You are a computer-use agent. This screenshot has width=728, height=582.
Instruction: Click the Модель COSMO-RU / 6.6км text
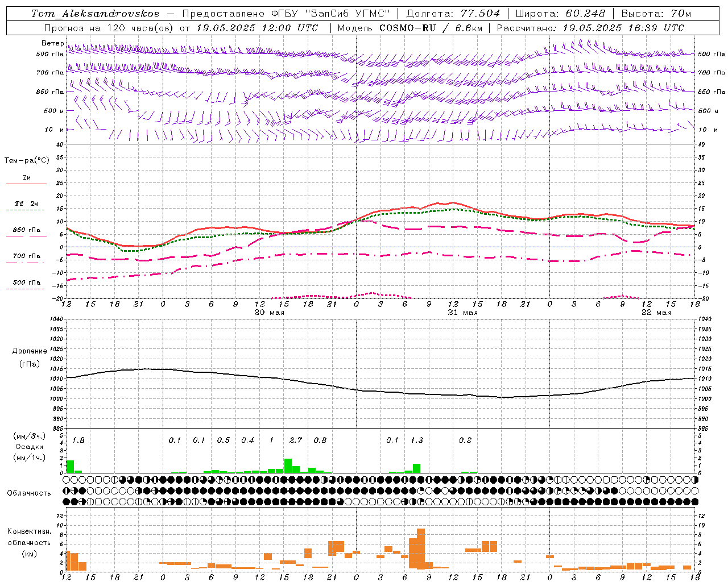pos(409,28)
